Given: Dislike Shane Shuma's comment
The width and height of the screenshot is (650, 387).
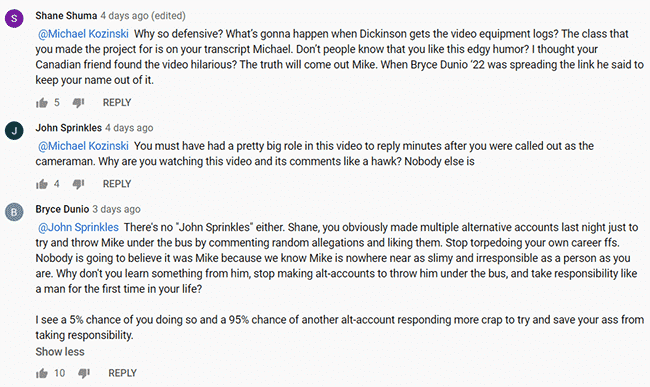Looking at the screenshot, I should (78, 103).
